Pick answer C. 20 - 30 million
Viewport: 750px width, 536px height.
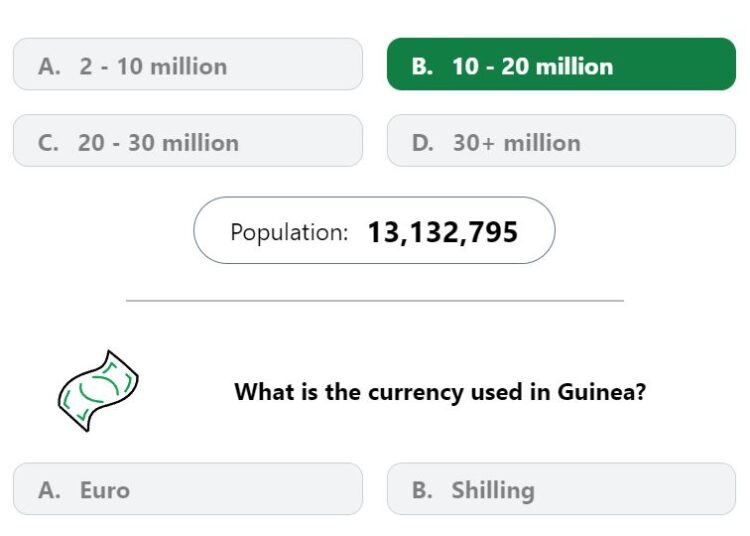point(188,141)
